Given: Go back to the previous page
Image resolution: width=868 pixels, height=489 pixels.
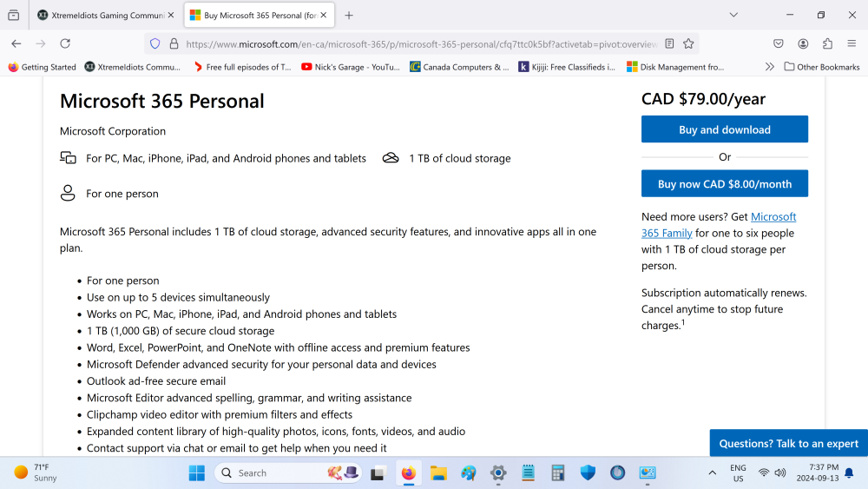Looking at the screenshot, I should point(16,43).
